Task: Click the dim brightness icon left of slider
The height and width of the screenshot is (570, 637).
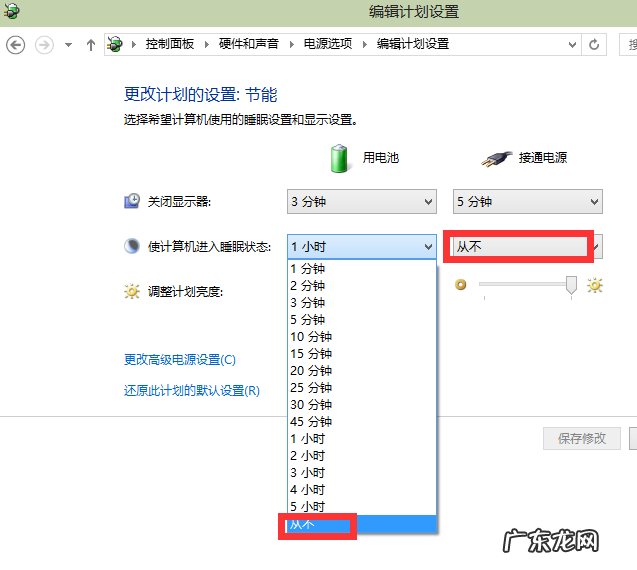Action: (x=461, y=285)
